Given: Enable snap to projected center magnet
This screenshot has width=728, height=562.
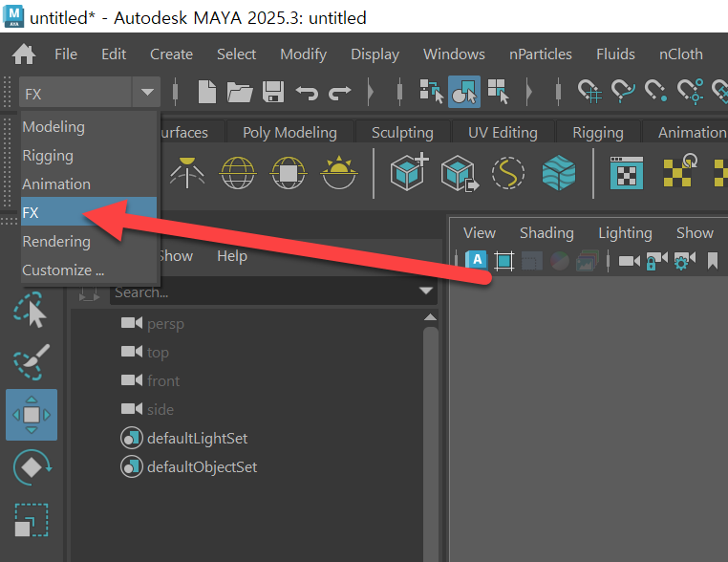Looking at the screenshot, I should tap(690, 91).
